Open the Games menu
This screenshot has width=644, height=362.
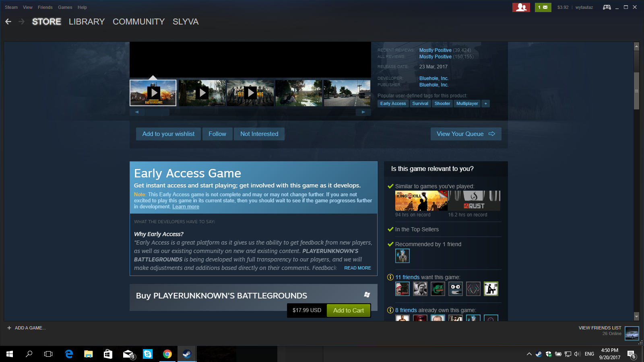(x=65, y=7)
